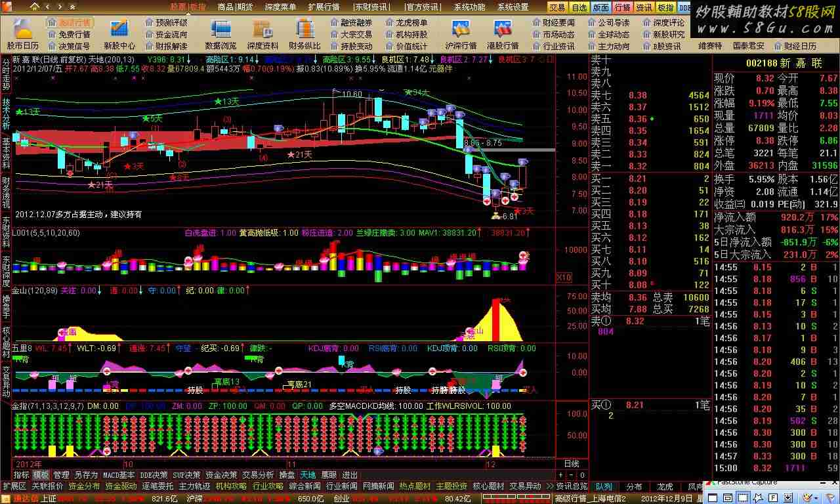Open the 资金分布 bottom tab
The height and width of the screenshot is (504, 840).
click(x=84, y=486)
